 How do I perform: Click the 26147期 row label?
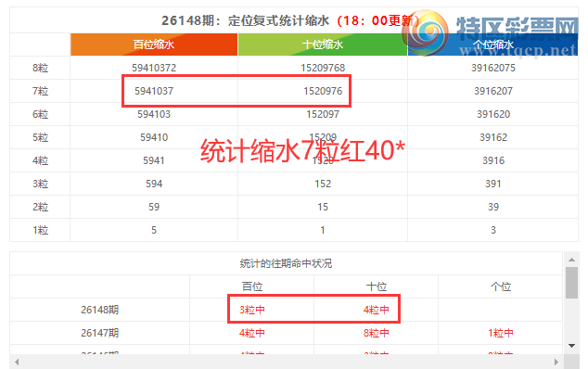(x=100, y=333)
